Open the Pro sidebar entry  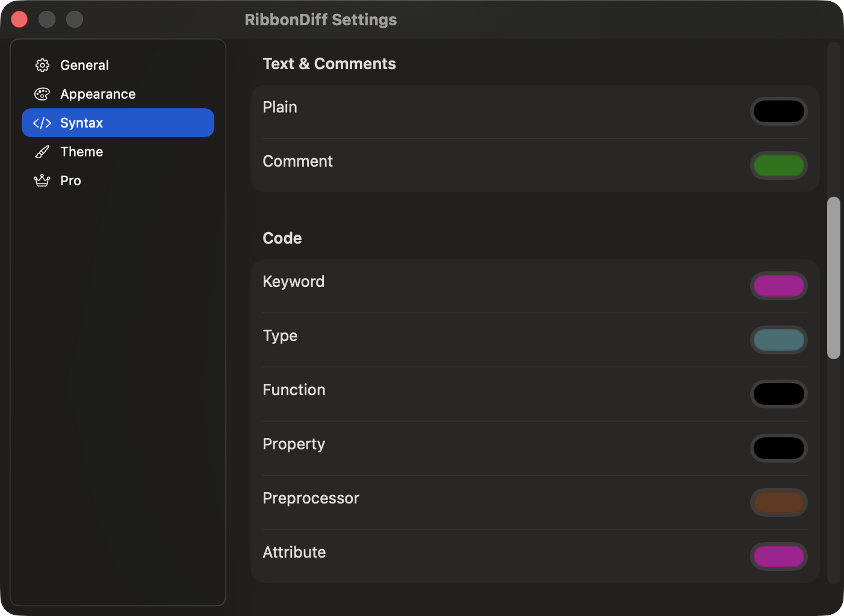tap(70, 180)
